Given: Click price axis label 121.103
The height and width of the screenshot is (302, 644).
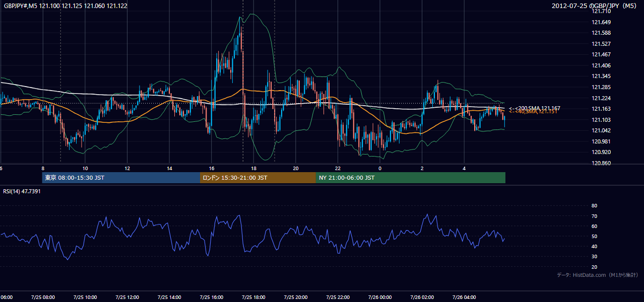Looking at the screenshot, I should (602, 120).
